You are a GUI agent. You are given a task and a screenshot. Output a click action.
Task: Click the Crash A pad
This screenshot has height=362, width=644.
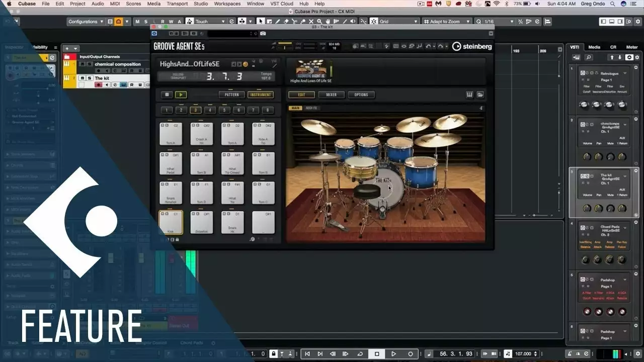pyautogui.click(x=201, y=134)
